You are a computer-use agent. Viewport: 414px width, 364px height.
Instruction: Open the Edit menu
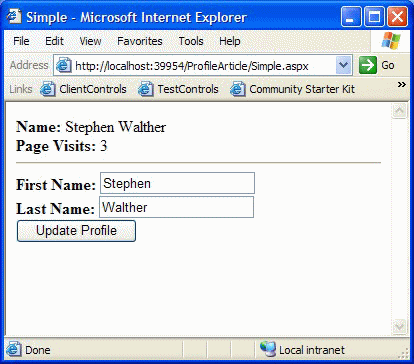pyautogui.click(x=54, y=41)
